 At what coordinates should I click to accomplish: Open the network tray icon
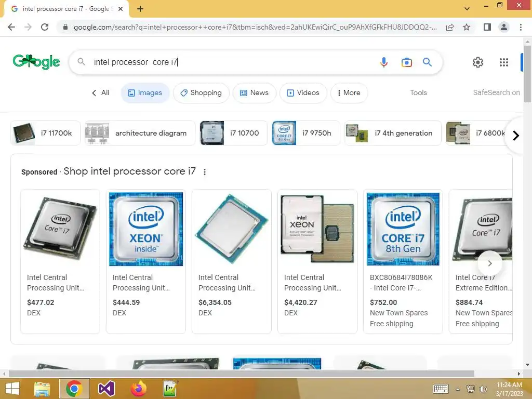click(471, 389)
